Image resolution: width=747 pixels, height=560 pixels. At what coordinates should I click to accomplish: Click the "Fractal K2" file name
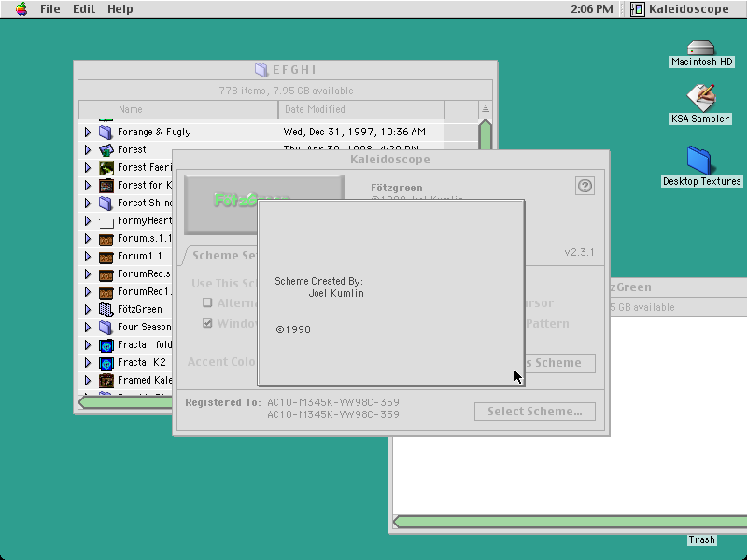142,362
